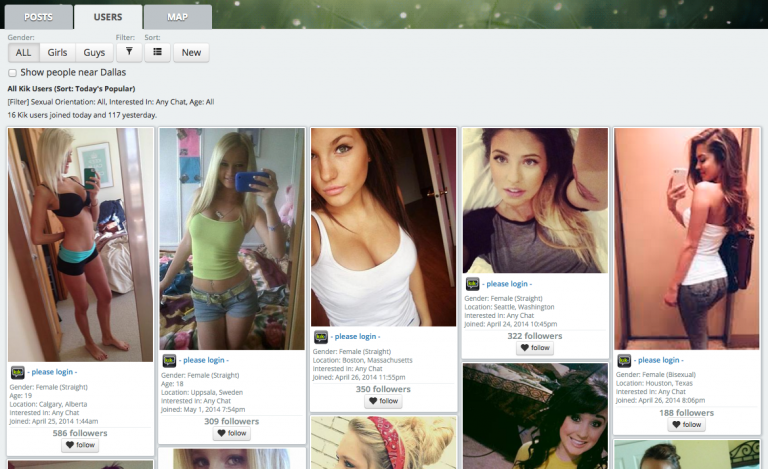
Task: Select the ALL gender filter
Action: click(23, 53)
